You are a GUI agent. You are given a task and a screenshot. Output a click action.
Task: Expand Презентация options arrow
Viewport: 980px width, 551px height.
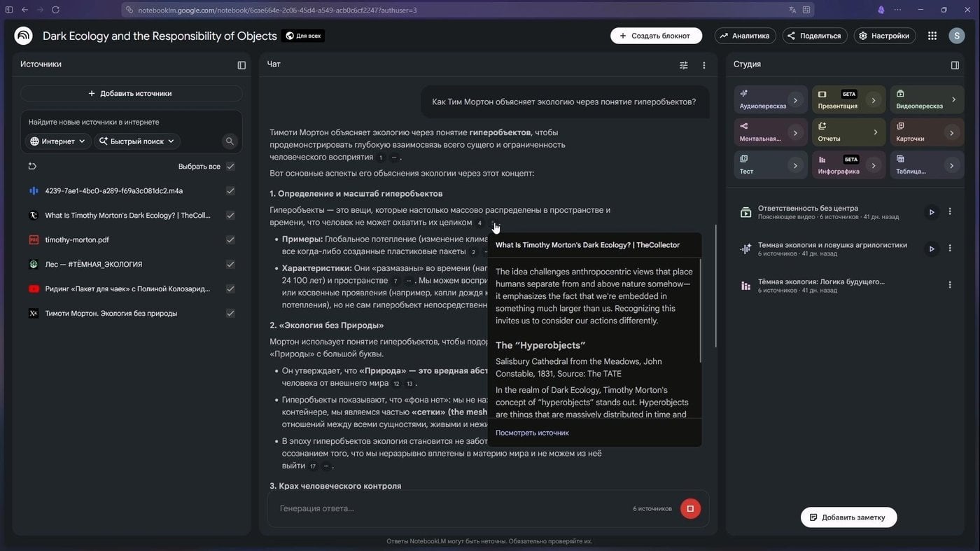point(874,100)
